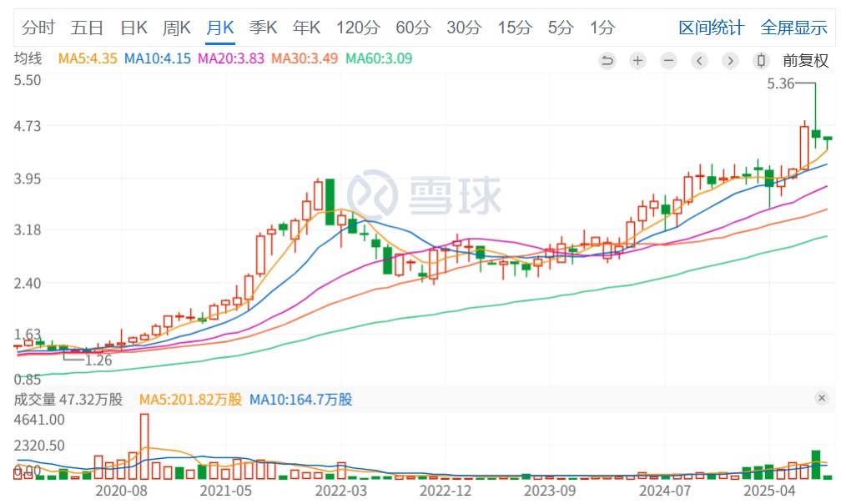Click the 3.95 price axis value

tap(28, 179)
